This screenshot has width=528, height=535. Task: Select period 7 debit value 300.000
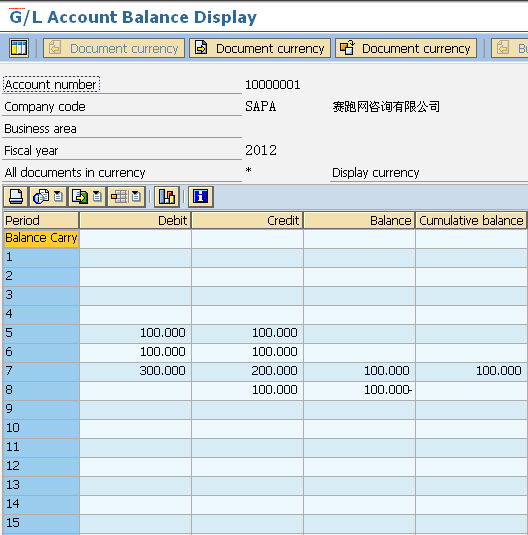tap(135, 371)
